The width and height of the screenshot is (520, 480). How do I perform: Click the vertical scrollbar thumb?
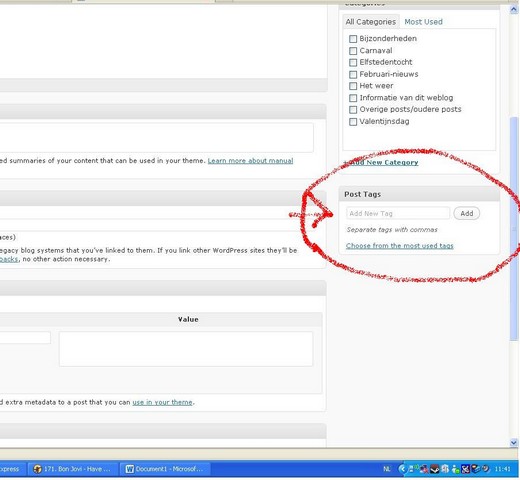(x=514, y=228)
